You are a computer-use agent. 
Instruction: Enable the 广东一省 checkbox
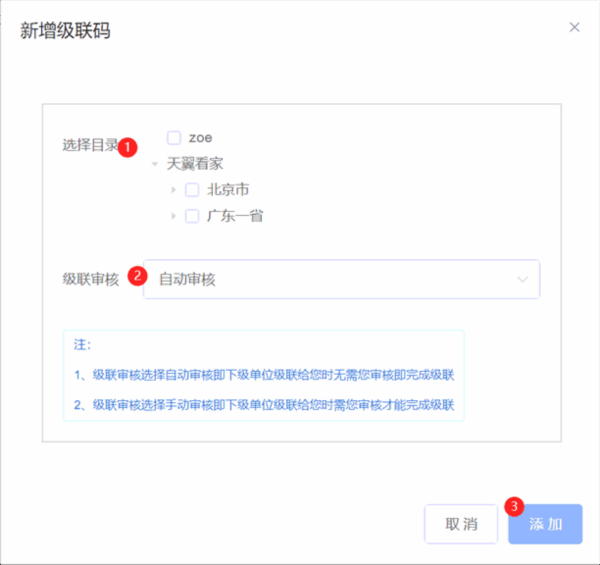click(x=192, y=215)
